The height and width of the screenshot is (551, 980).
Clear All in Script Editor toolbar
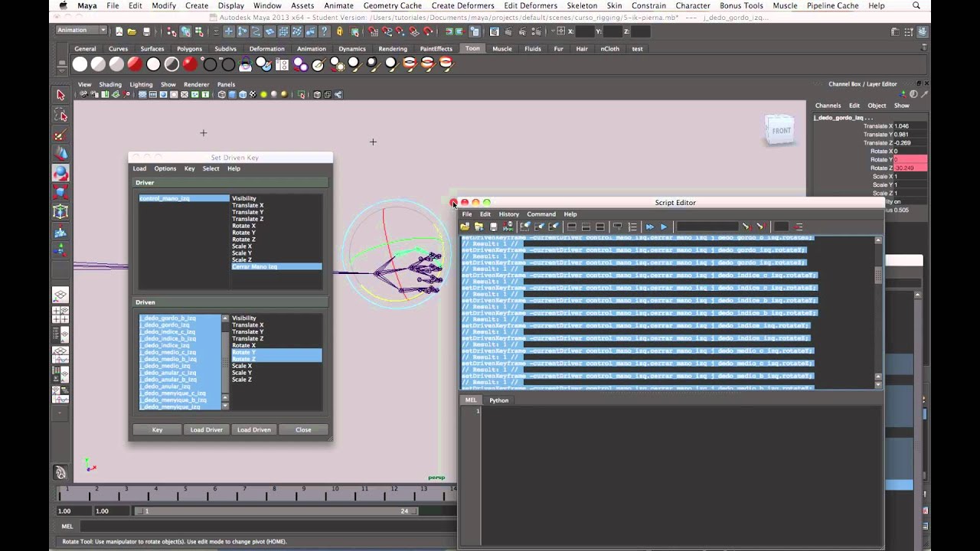tap(554, 227)
